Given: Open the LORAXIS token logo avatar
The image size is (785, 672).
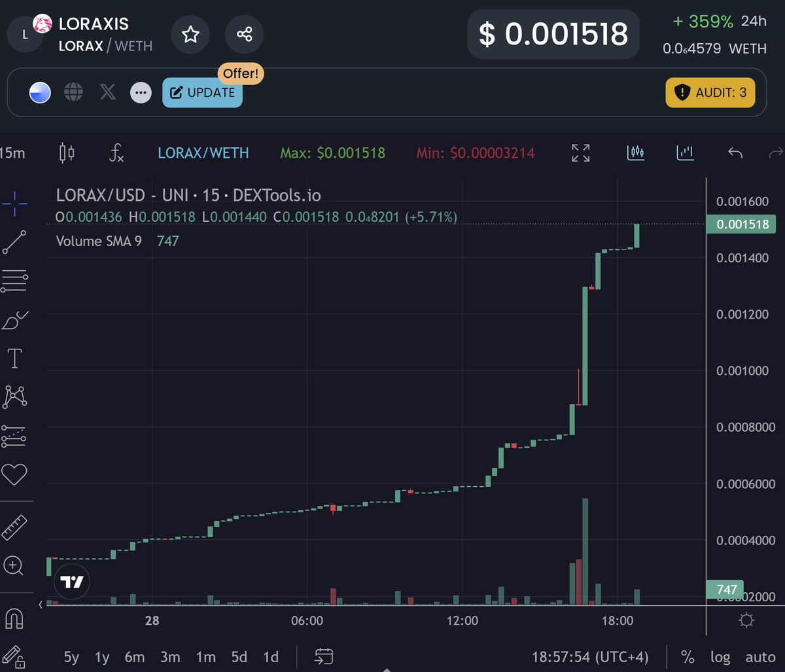Looking at the screenshot, I should 25,35.
